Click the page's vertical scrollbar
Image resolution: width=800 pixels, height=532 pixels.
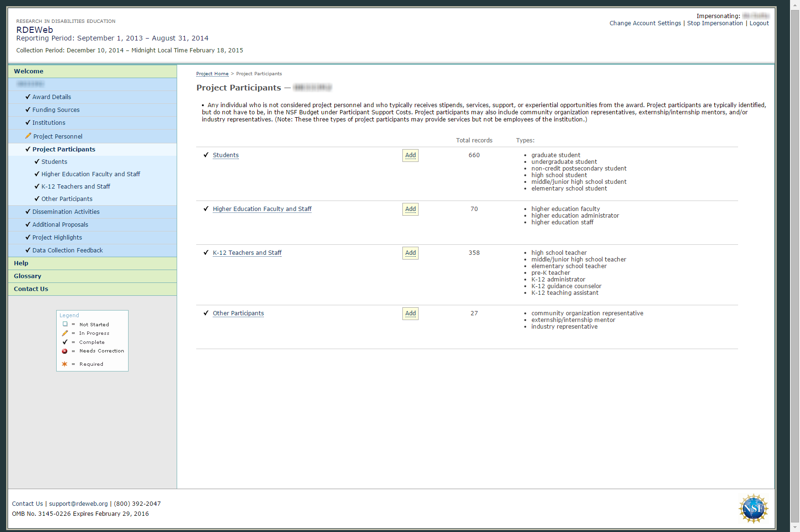795,266
